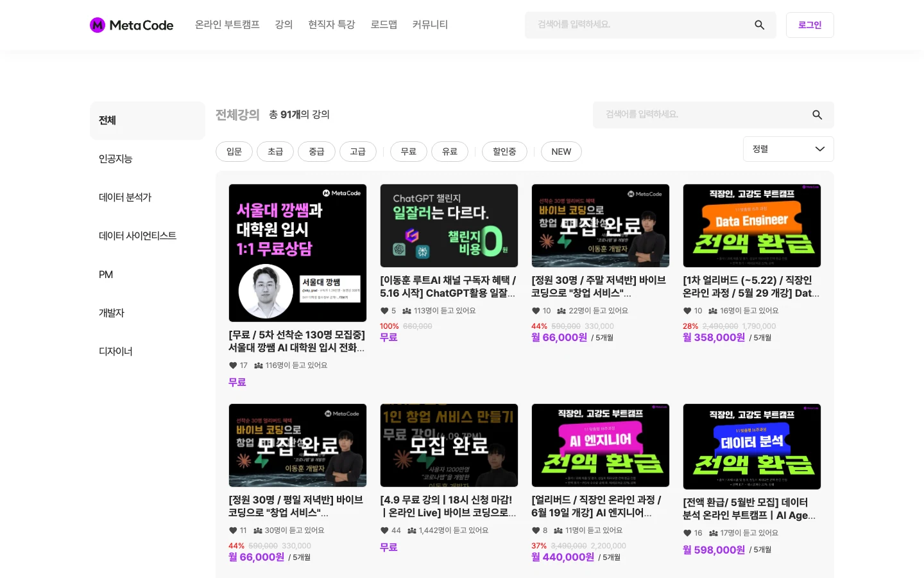Screen dimensions: 924x578
Task: Click learners icon beside 1,442명이 듣고 있어요
Action: [412, 530]
